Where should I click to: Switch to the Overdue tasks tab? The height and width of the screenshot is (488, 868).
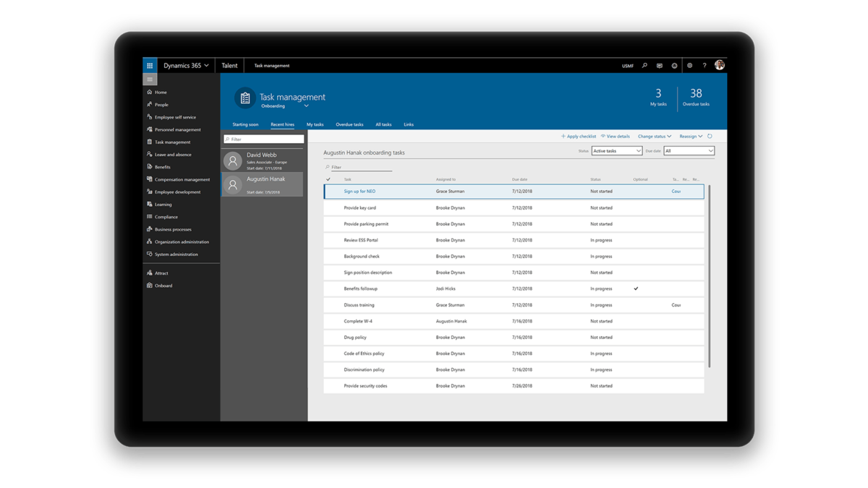click(x=349, y=124)
